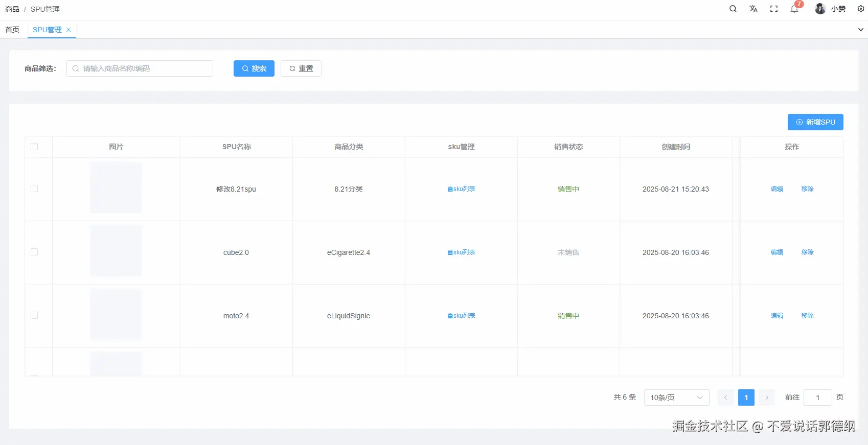Click 编辑 for moto2.4 row
Viewport: 868px width, 445px height.
777,316
